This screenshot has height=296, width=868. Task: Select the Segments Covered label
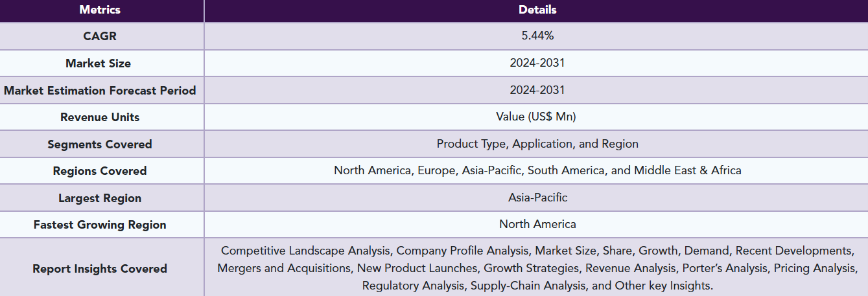[100, 144]
